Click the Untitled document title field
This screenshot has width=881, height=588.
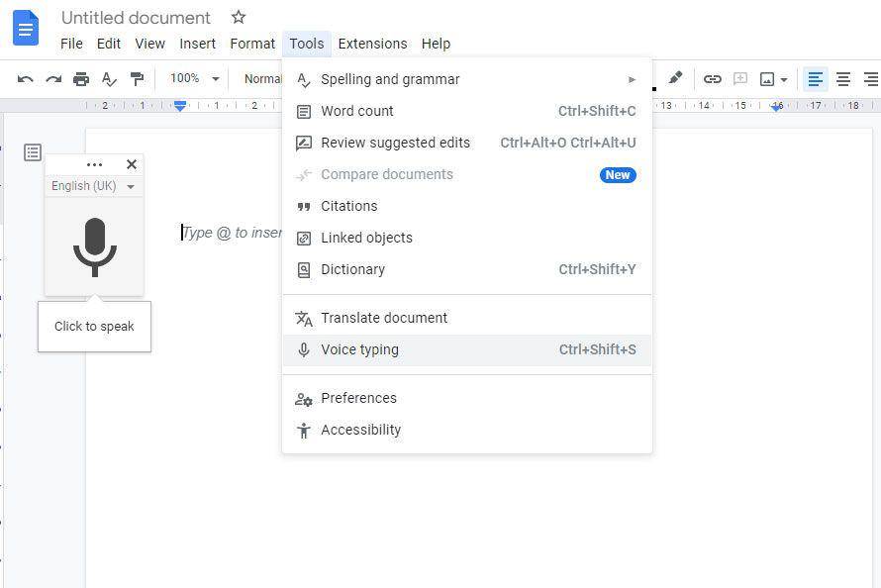click(136, 18)
